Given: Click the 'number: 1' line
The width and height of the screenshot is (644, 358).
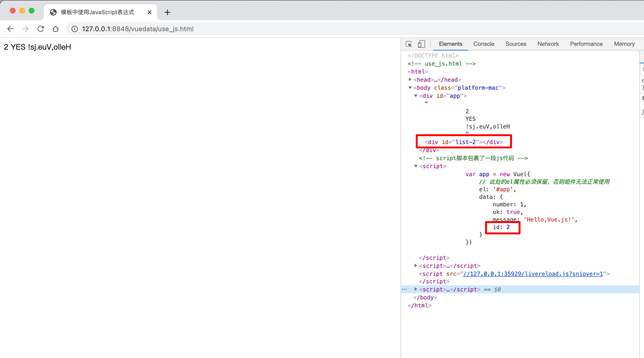Looking at the screenshot, I should click(509, 205).
